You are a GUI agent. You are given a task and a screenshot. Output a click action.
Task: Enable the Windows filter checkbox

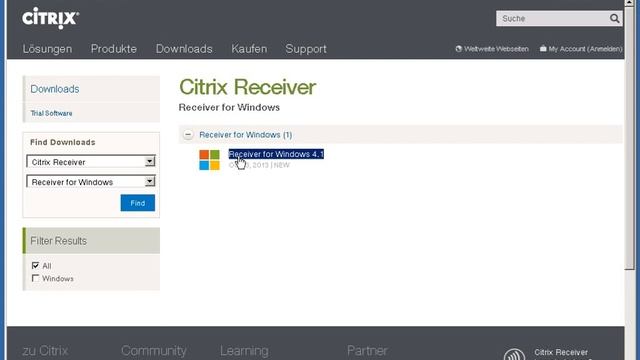[36, 278]
